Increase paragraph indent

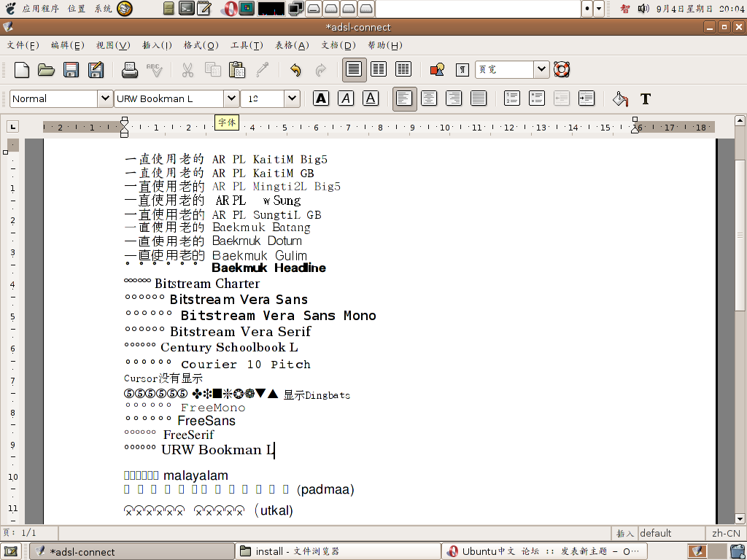coord(587,98)
